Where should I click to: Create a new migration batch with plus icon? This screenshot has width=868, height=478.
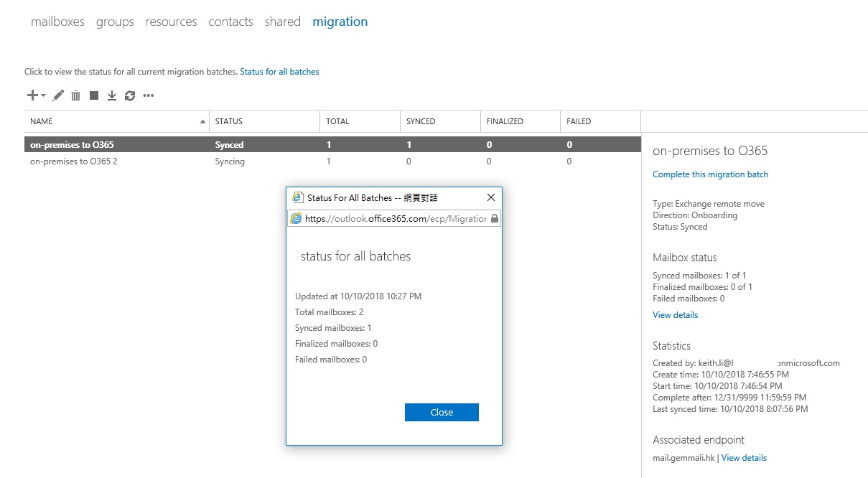click(x=32, y=95)
